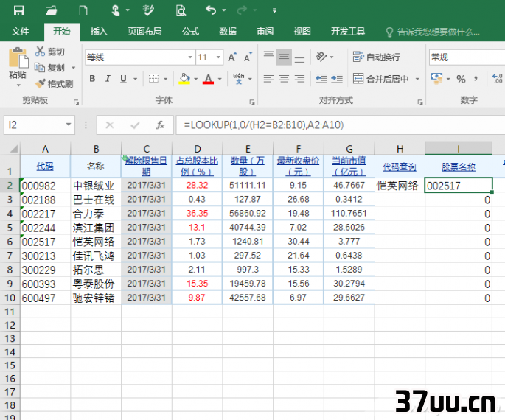This screenshot has height=420, width=505.
Task: Open the Copy dropdown arrow
Action: click(x=74, y=68)
